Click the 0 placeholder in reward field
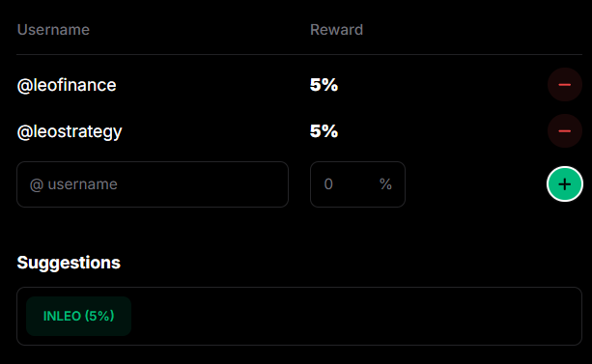 [x=328, y=184]
